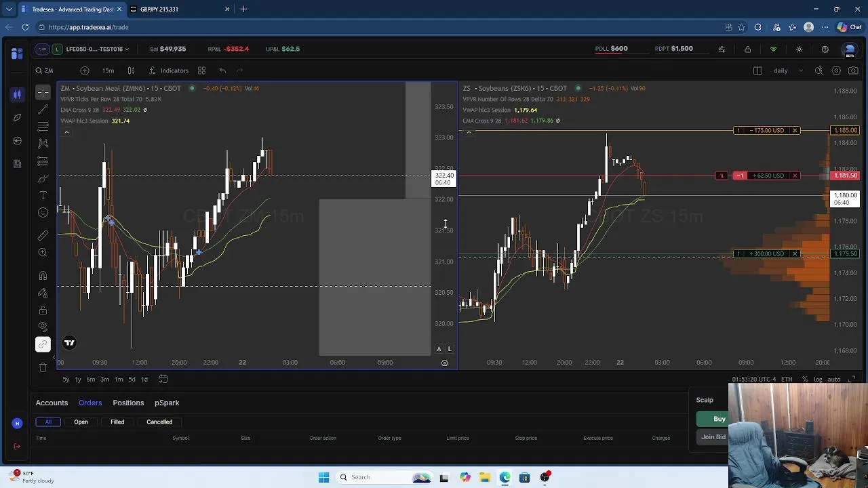This screenshot has width=868, height=488.
Task: Switch to the Positions tab
Action: [128, 403]
